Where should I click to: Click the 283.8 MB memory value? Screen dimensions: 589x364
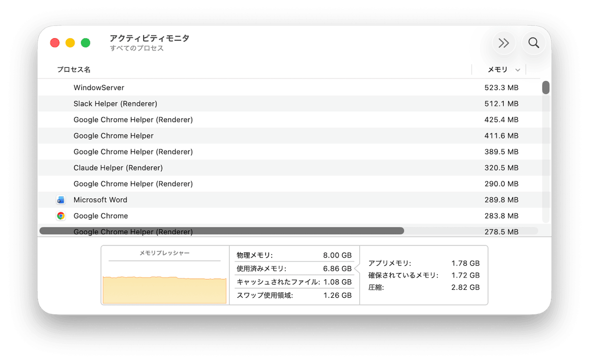click(501, 215)
